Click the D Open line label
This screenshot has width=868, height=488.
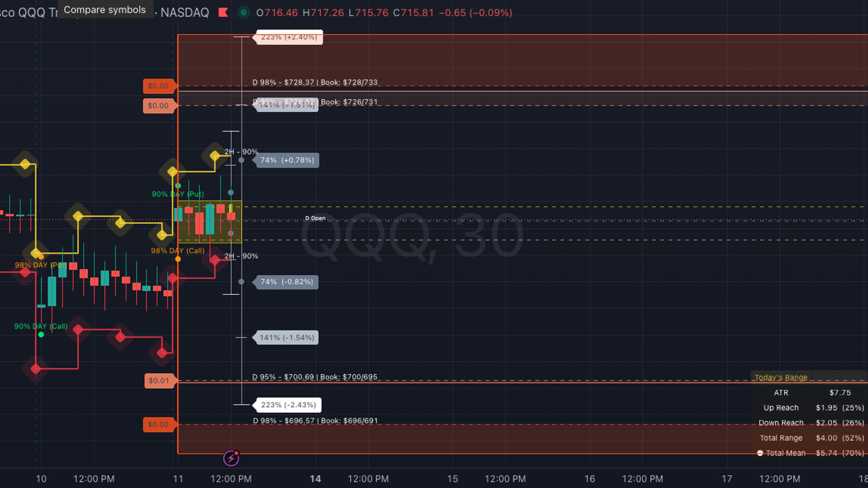tap(315, 218)
